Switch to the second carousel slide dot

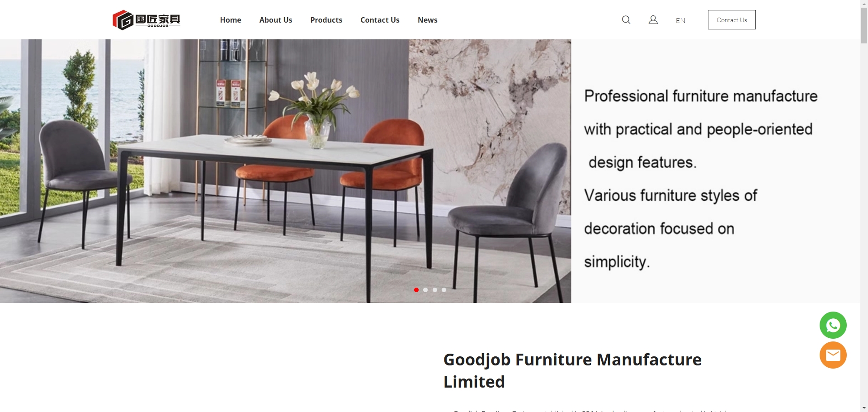[425, 290]
